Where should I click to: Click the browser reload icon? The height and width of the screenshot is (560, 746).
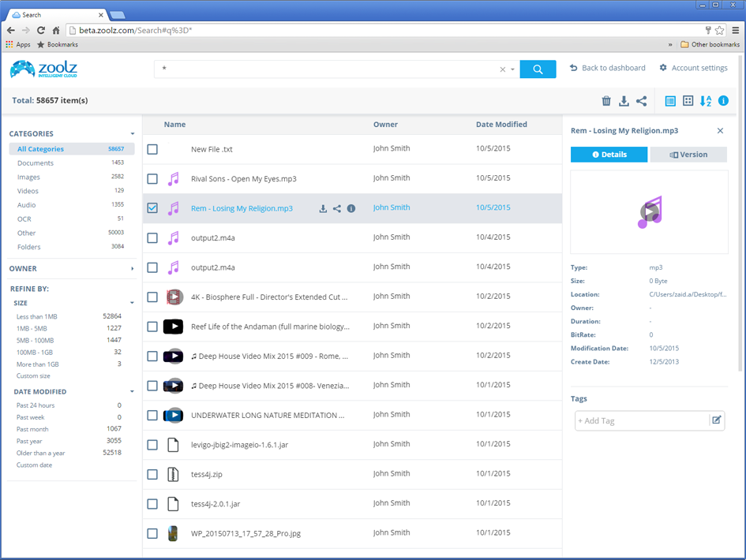point(41,31)
